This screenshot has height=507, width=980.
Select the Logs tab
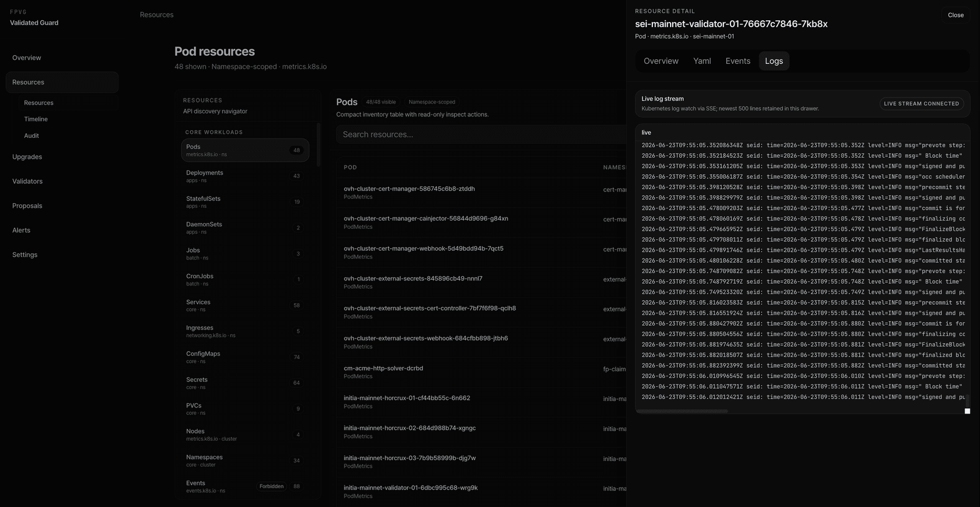point(774,61)
